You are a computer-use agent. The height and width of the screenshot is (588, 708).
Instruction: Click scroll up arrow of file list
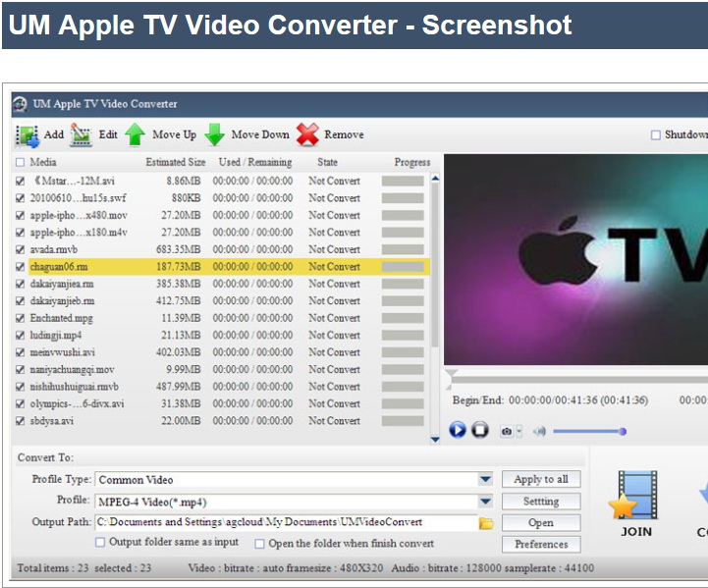point(435,179)
